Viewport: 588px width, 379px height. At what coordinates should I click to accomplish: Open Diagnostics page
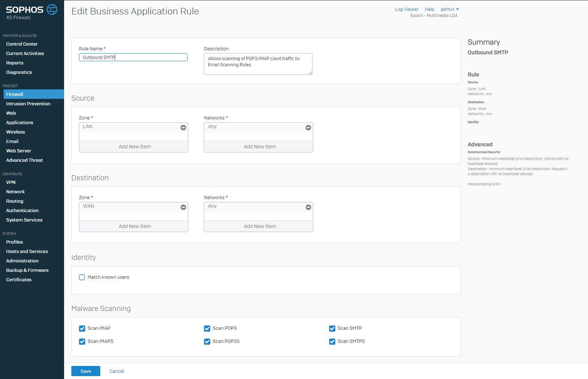[19, 72]
